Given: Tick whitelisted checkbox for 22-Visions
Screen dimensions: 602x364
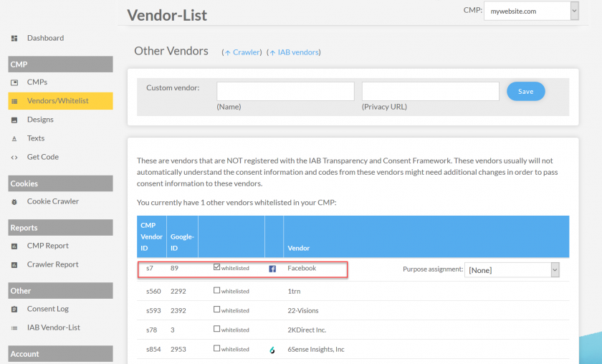Looking at the screenshot, I should [x=217, y=310].
